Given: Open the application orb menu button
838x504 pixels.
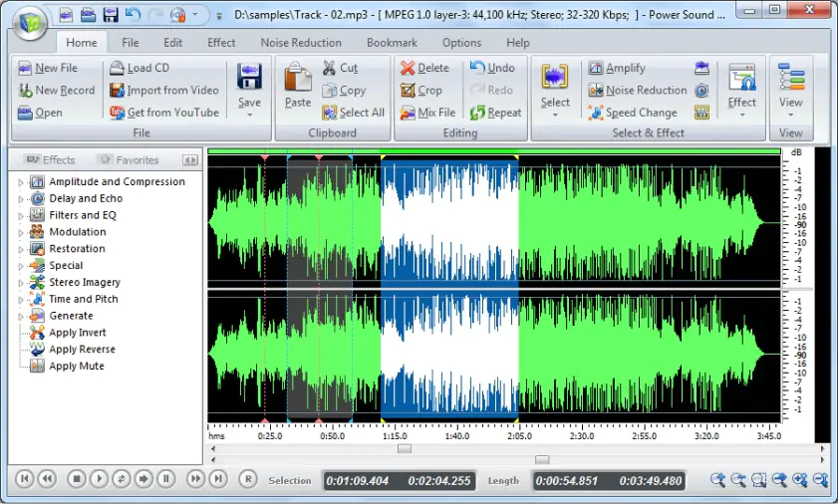Looking at the screenshot, I should click(x=29, y=23).
